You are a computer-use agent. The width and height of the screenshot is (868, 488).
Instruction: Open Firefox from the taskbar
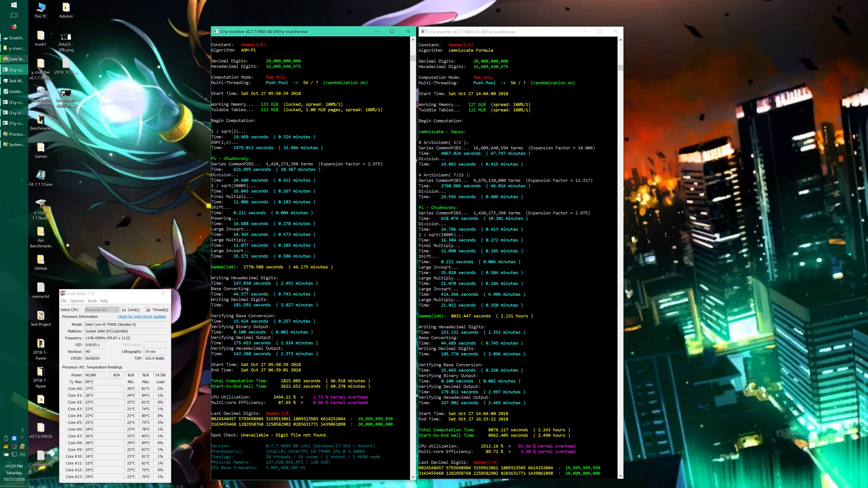coord(14,27)
